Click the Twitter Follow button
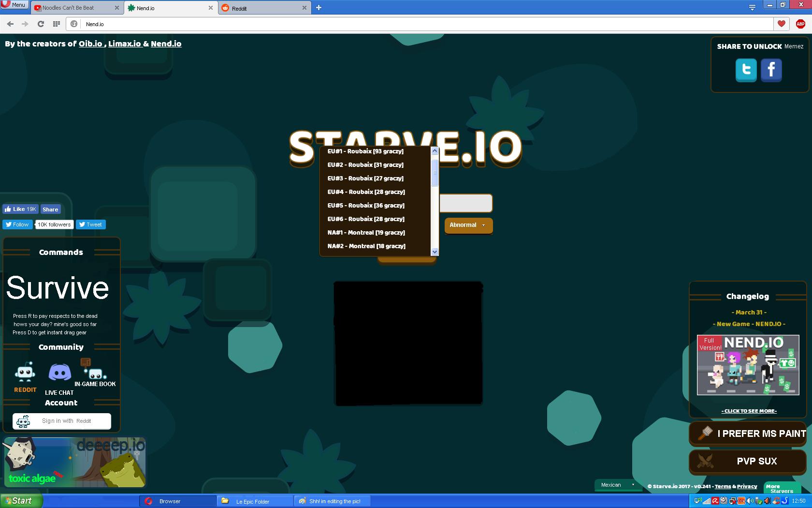812x508 pixels. click(x=18, y=224)
